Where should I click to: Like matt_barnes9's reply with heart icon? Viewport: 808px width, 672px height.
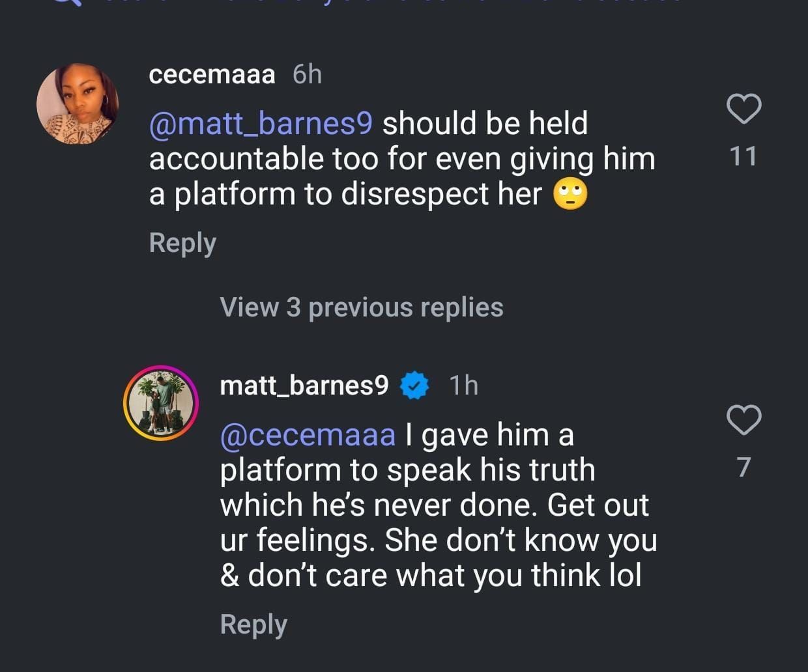pyautogui.click(x=743, y=420)
